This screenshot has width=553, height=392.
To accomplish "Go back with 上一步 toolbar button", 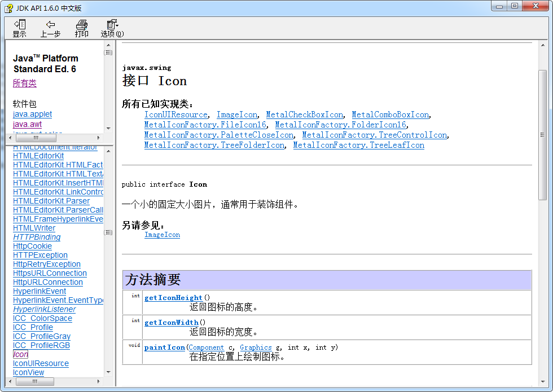I will (50, 29).
